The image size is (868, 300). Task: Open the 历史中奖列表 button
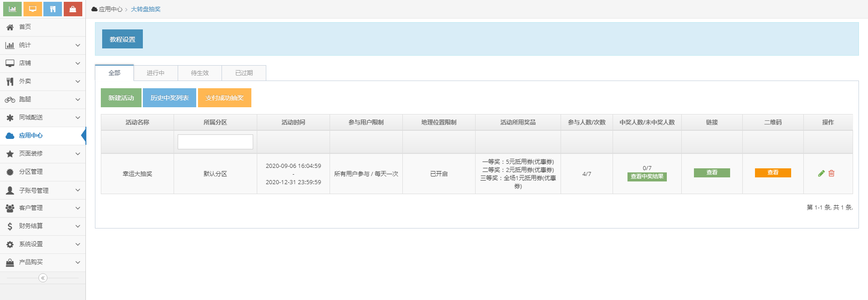(x=170, y=98)
